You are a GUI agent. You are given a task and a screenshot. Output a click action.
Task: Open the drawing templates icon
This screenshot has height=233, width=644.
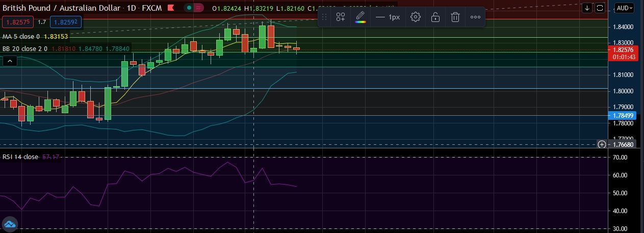341,17
